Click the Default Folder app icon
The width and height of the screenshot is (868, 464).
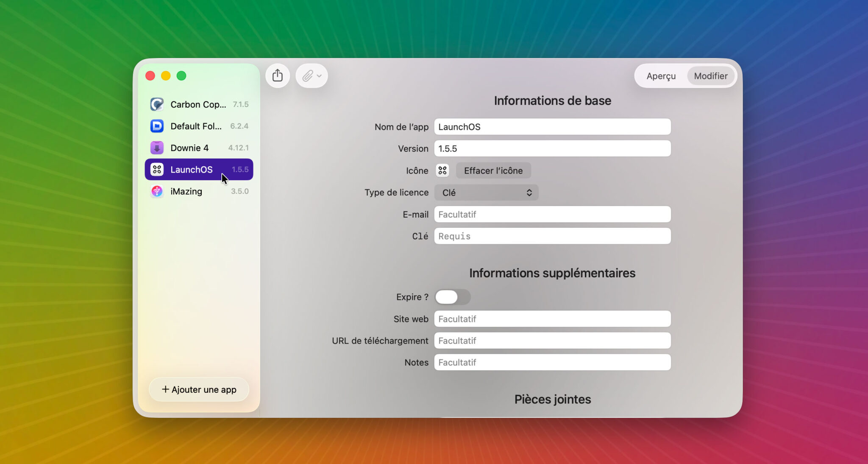click(x=157, y=126)
